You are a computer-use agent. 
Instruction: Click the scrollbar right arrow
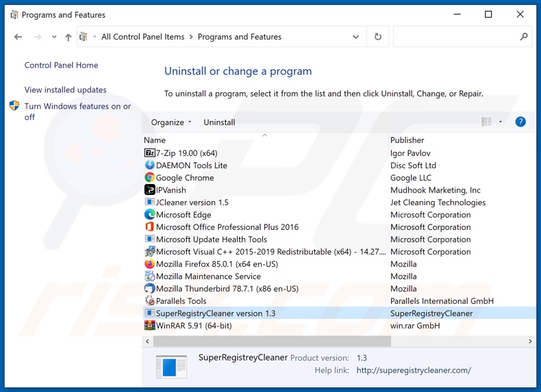(x=530, y=341)
